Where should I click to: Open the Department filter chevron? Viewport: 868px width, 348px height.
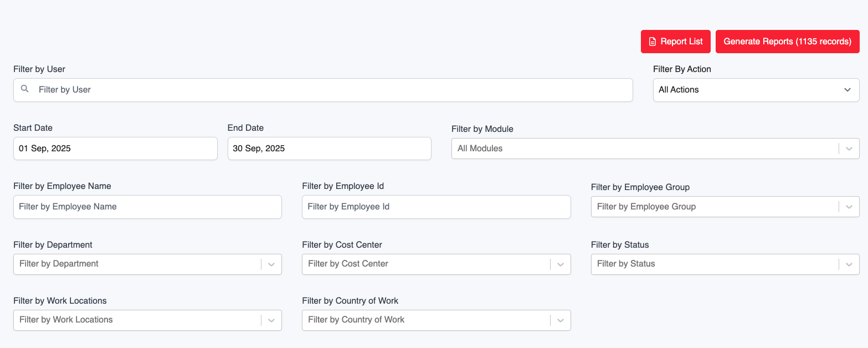tap(271, 264)
